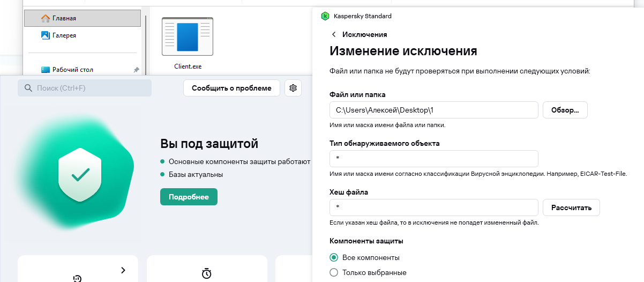Click the Client.exe file name label
The width and height of the screenshot is (644, 282).
pos(188,66)
